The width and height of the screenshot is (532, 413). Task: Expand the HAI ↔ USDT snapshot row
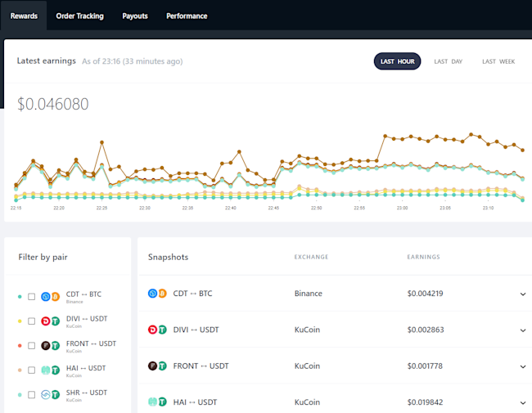523,403
